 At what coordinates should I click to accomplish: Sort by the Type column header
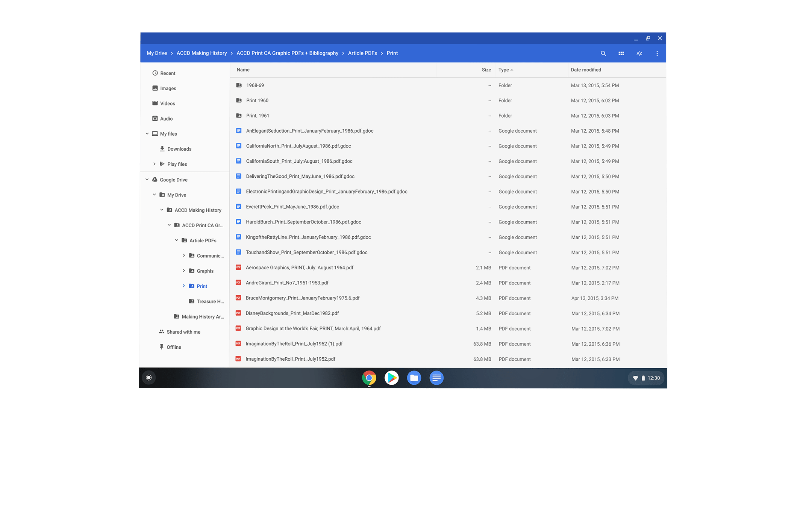(x=504, y=70)
